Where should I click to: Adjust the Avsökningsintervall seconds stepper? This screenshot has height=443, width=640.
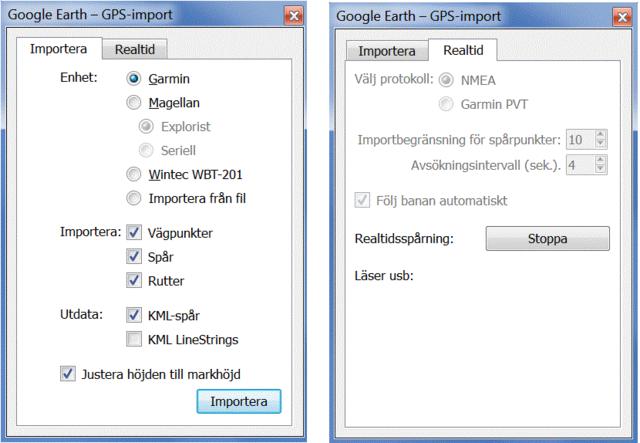(599, 163)
